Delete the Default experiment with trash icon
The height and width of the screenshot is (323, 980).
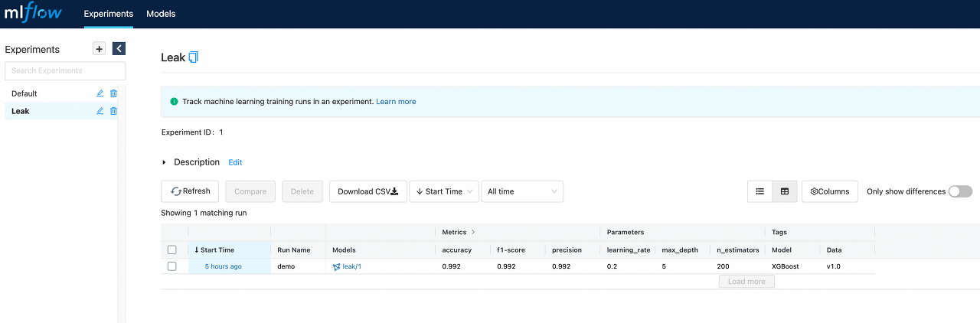point(113,93)
